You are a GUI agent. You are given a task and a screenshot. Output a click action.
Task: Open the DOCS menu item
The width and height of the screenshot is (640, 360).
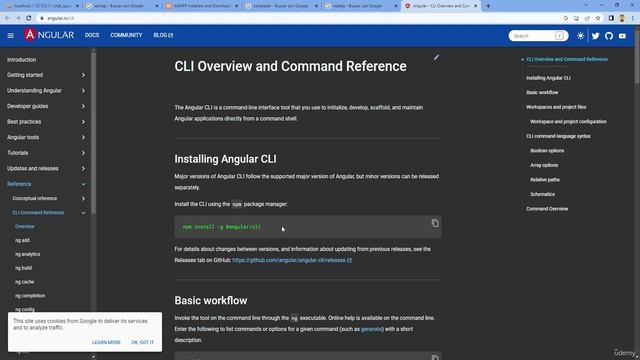[92, 35]
